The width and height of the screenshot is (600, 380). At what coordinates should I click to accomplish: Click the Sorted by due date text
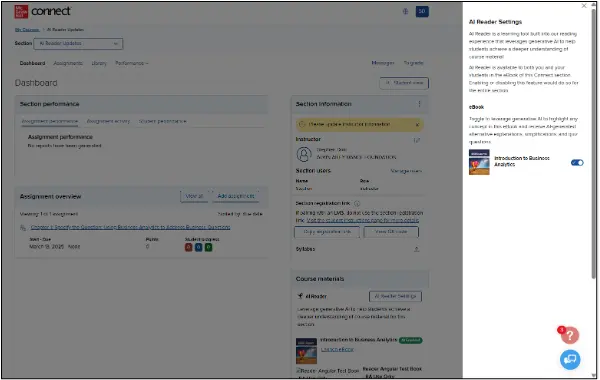240,214
